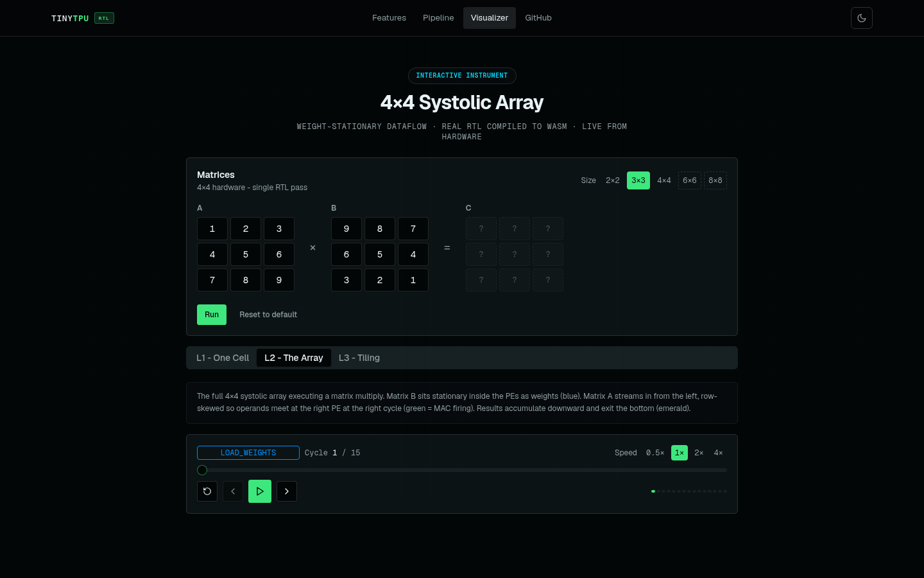Click Reset to default
The image size is (924, 578).
point(268,315)
